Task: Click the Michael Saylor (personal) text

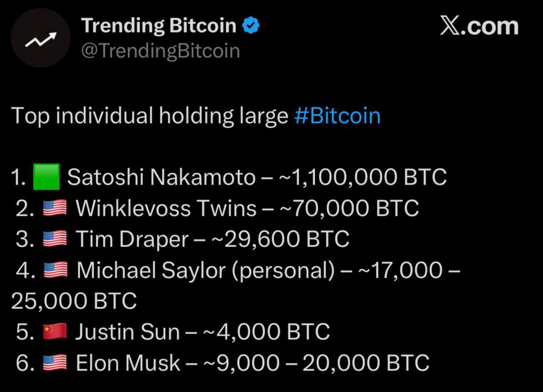Action: pos(205,270)
